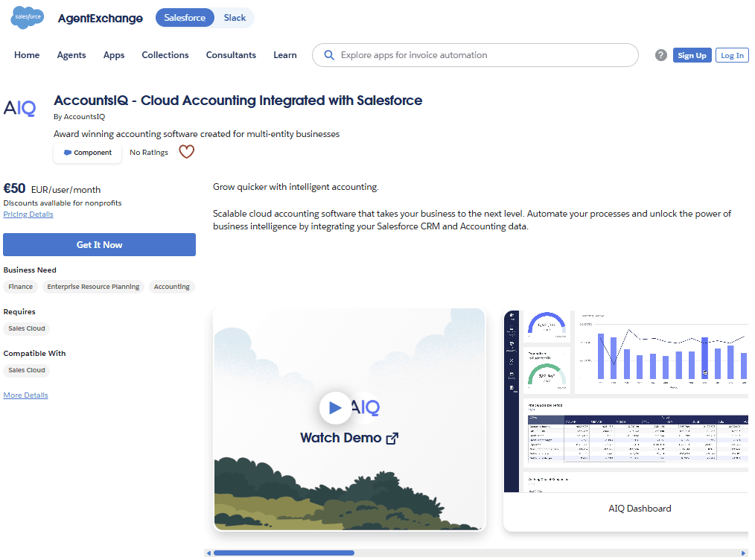Open the Agents menu item
Screen dimensions: 755x560
point(71,55)
